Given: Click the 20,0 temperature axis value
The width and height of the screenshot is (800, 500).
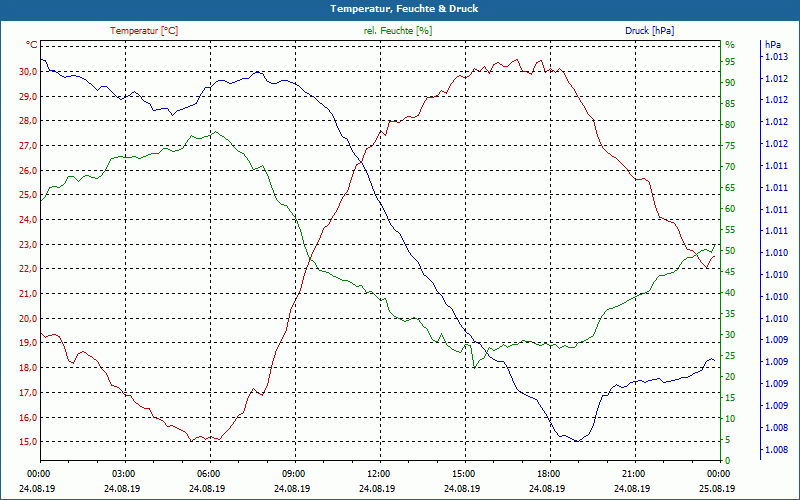Looking at the screenshot, I should click(x=28, y=318).
